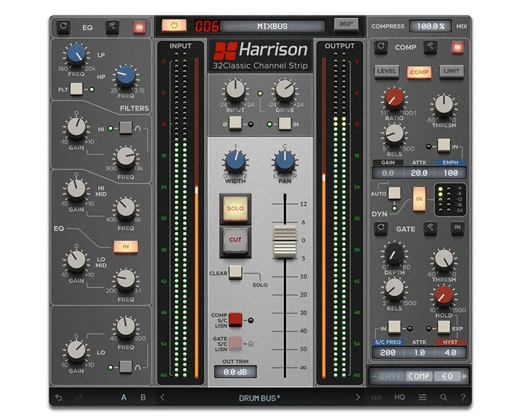Select the EQ module in order strip
This screenshot has width=521, height=420.
point(447,376)
